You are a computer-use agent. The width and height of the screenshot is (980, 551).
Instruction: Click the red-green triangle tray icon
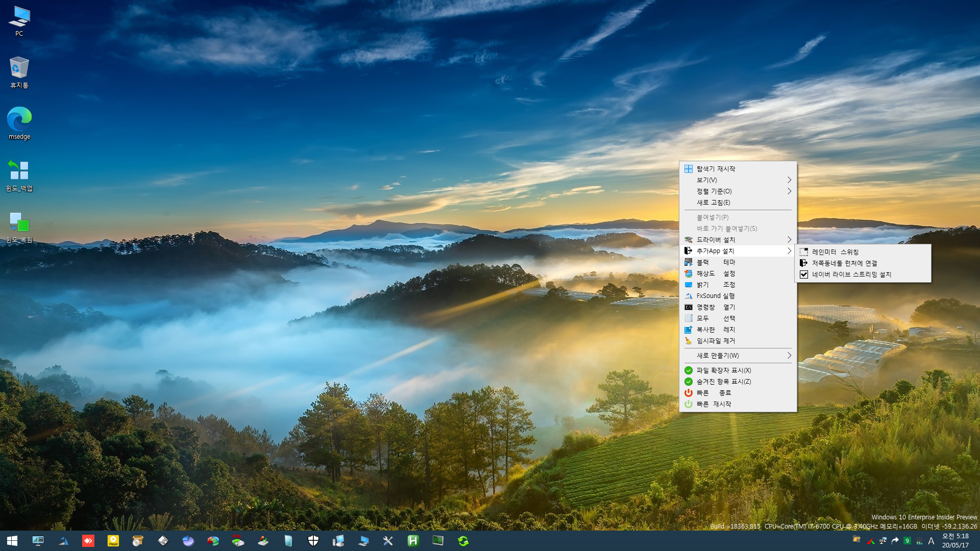(x=871, y=541)
